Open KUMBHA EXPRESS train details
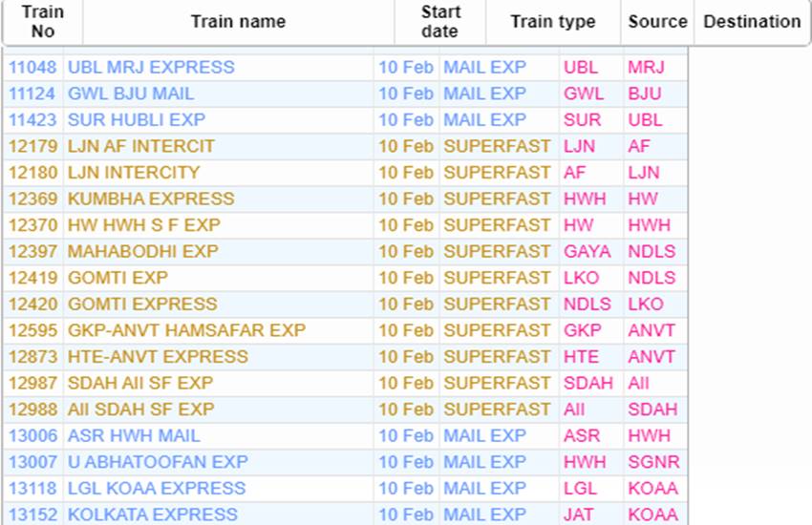The image size is (812, 525). pyautogui.click(x=151, y=199)
